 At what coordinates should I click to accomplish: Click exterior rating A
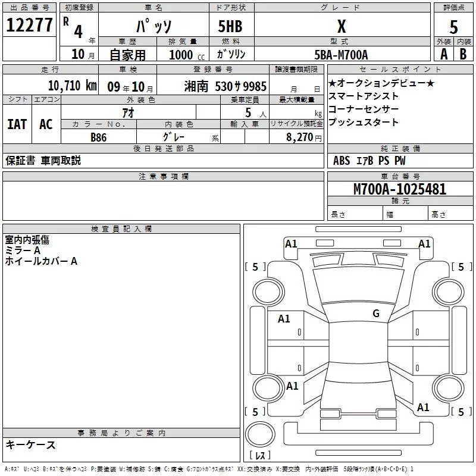pyautogui.click(x=444, y=54)
